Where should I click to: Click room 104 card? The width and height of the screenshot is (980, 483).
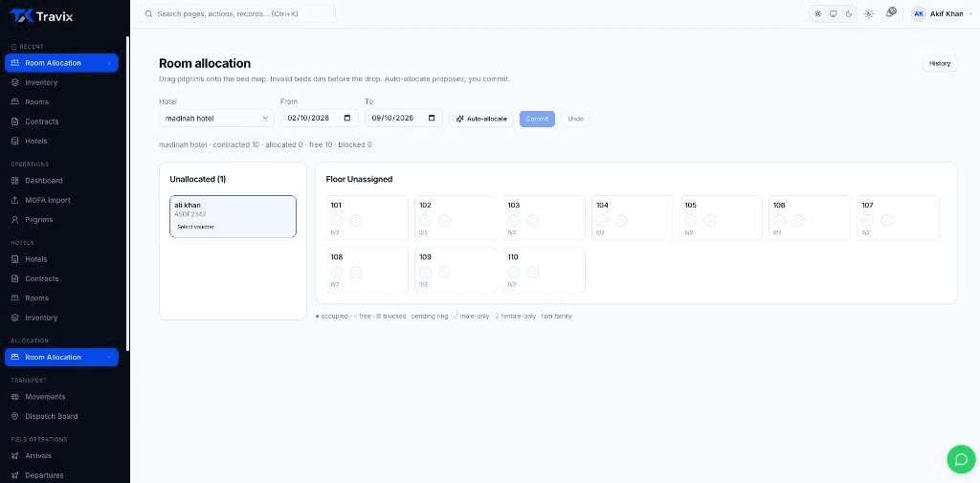[x=633, y=217]
